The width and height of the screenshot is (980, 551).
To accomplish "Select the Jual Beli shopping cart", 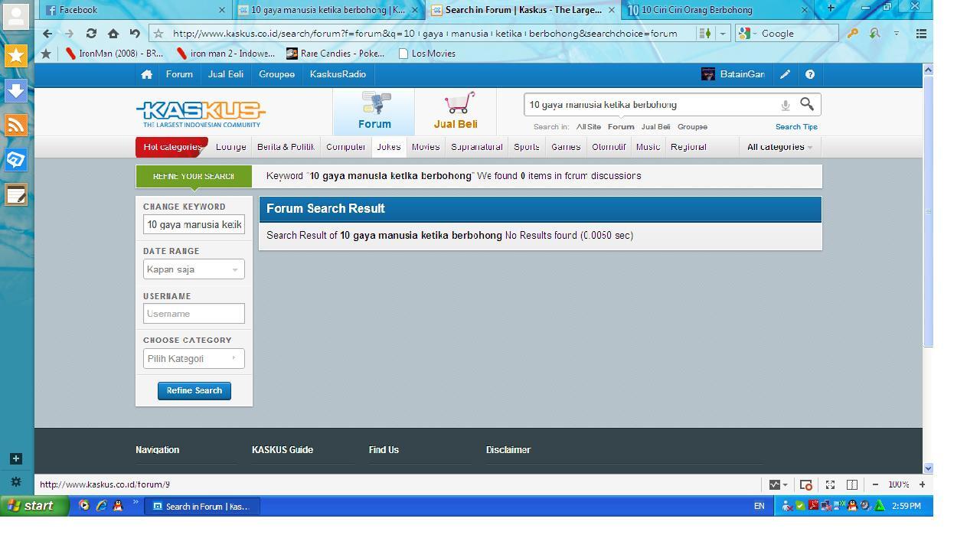I will (456, 112).
